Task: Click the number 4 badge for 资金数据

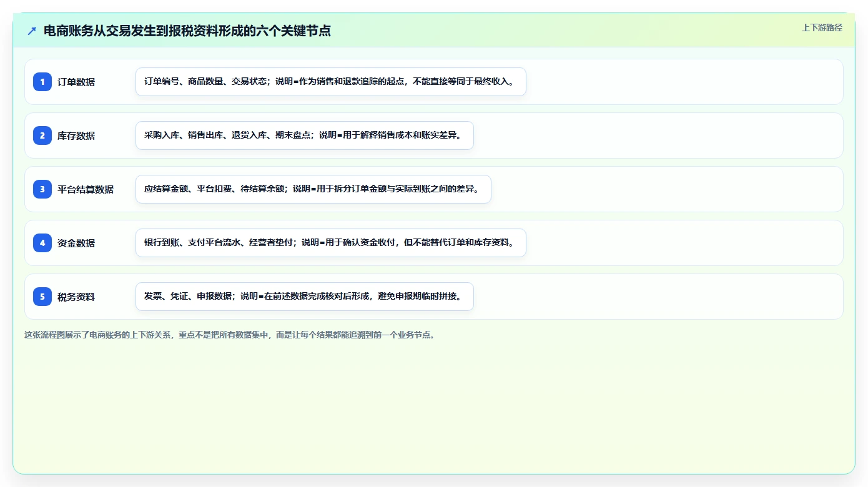Action: pos(42,243)
